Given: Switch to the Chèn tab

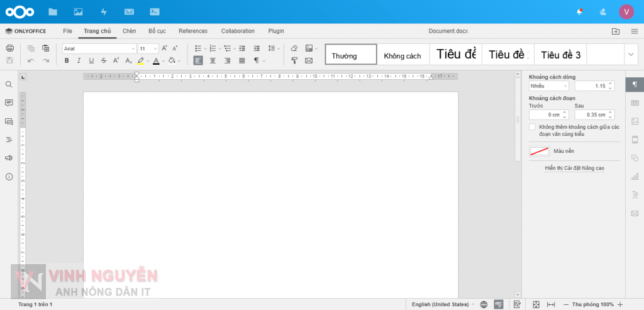Looking at the screenshot, I should point(129,31).
